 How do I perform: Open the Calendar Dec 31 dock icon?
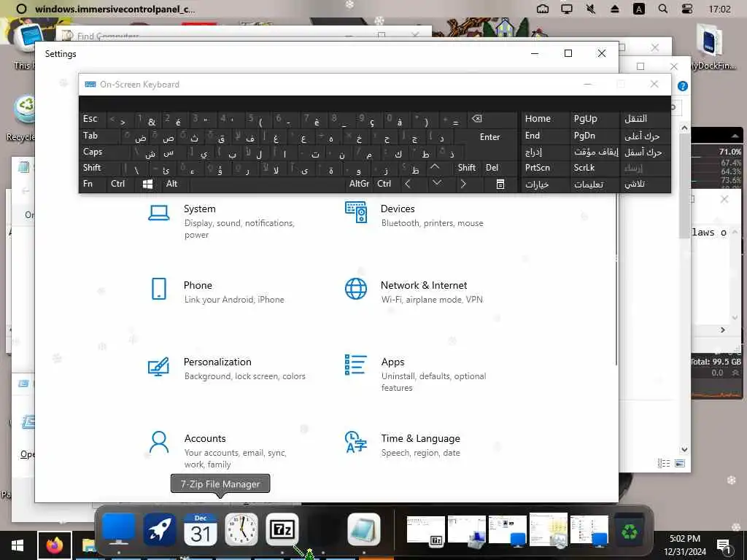coord(201,529)
